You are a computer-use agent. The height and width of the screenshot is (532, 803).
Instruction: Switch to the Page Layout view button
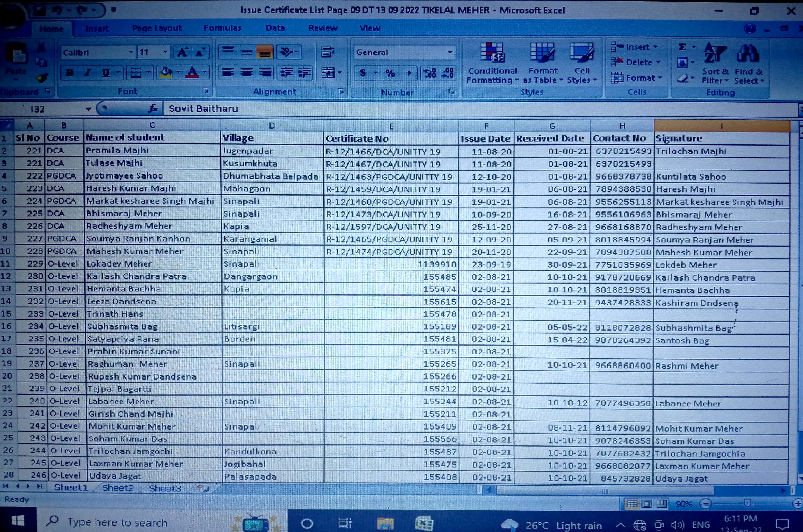click(x=647, y=503)
